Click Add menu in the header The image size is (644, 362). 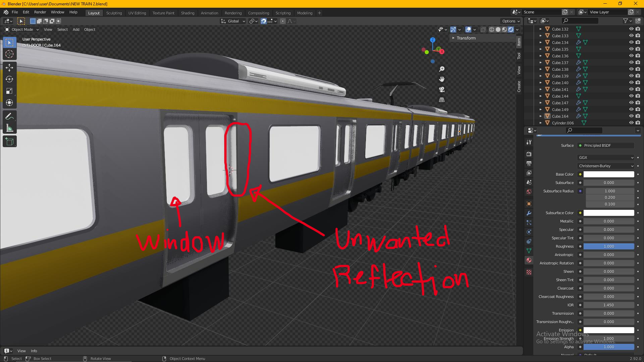(75, 29)
